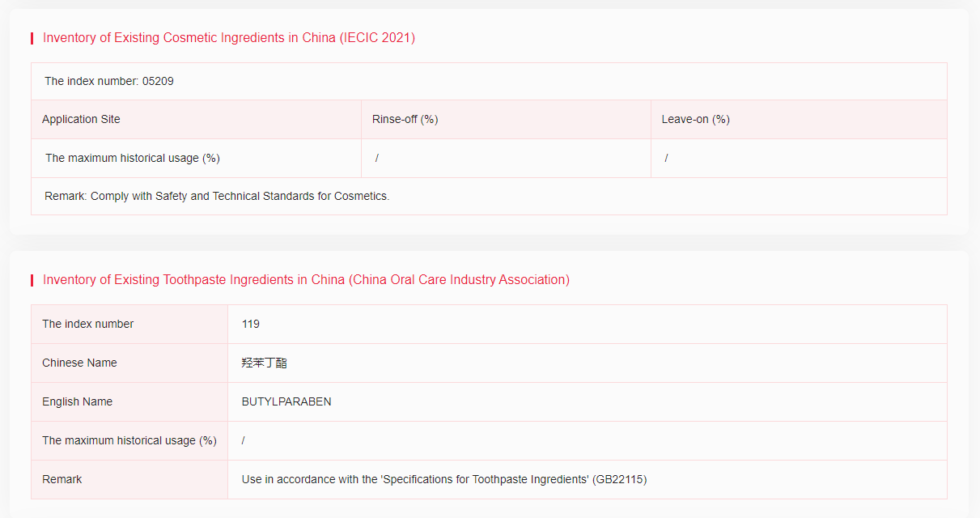Click the Safety and Technical Standards remark
980x518 pixels.
tap(217, 196)
